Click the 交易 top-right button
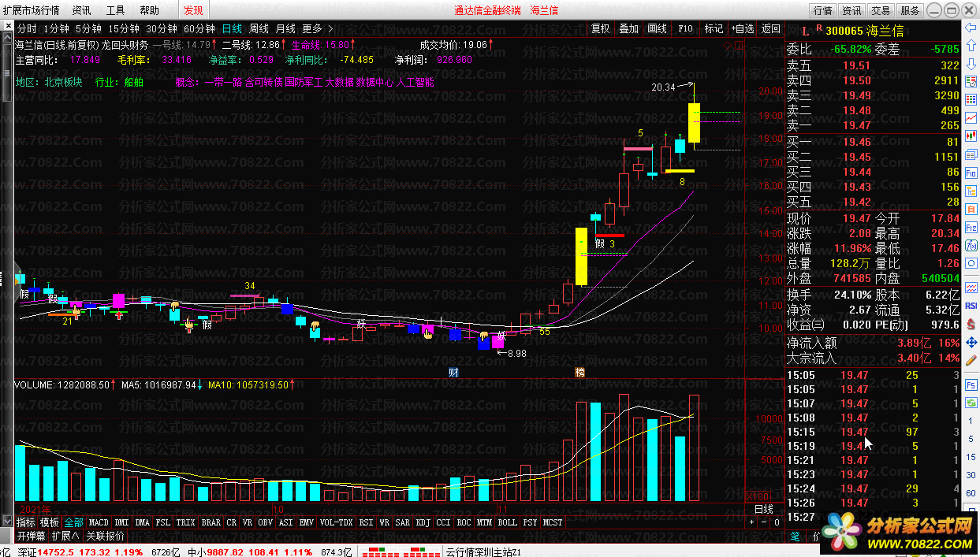The image size is (980, 557). tap(881, 10)
